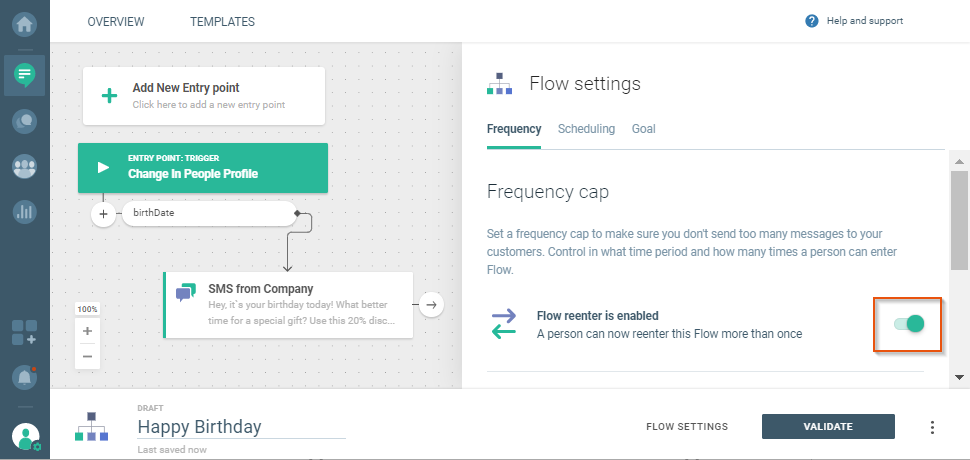Click the Validate button

827,427
